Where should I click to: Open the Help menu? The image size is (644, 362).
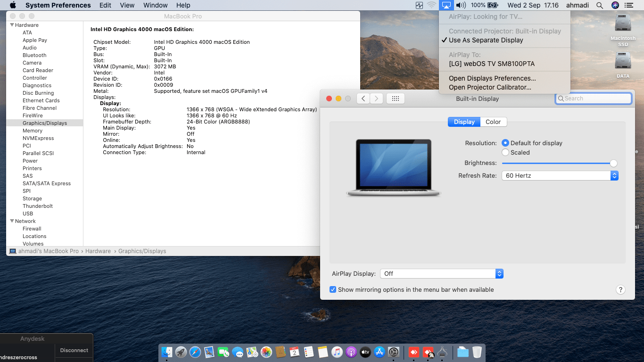183,5
